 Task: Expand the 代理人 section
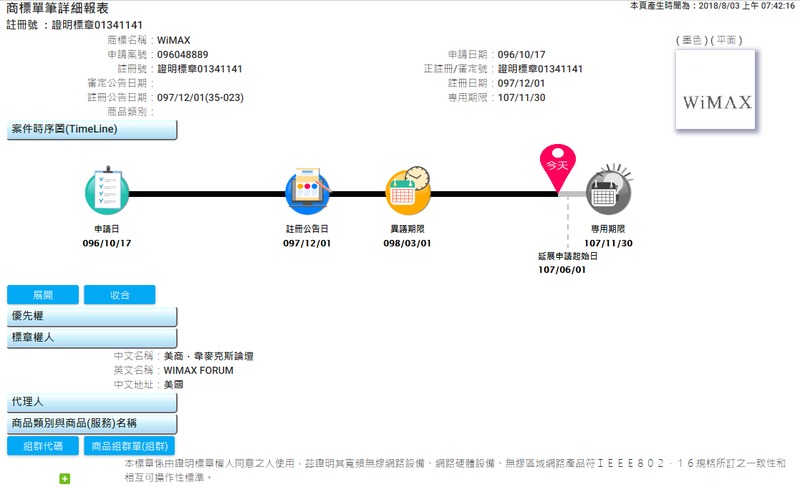(x=92, y=402)
